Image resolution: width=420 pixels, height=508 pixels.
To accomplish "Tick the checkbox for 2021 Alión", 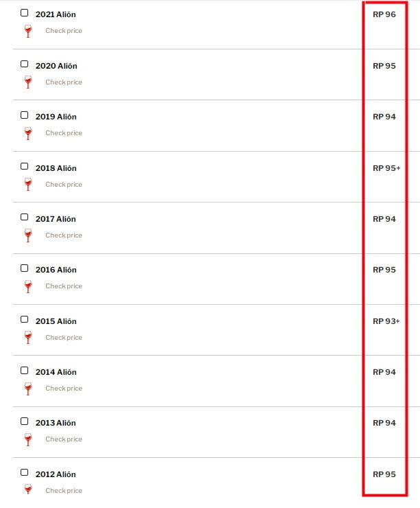I will (x=25, y=13).
